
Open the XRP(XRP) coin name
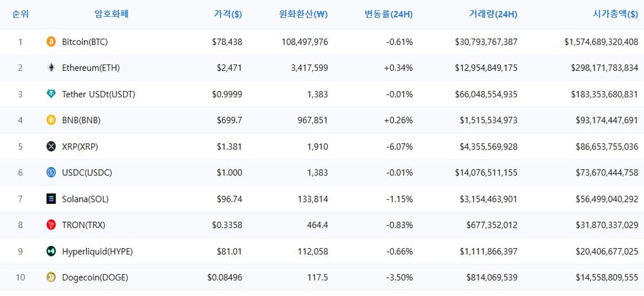[x=80, y=147]
